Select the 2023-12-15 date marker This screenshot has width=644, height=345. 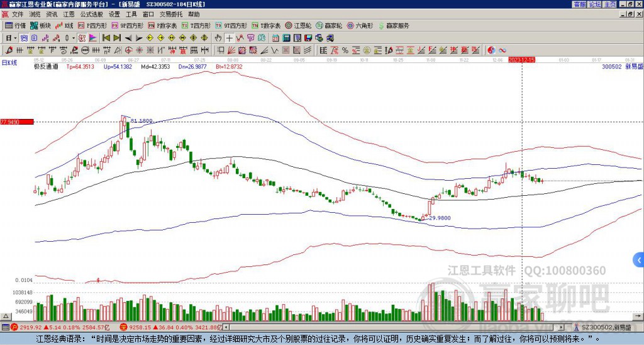(521, 60)
